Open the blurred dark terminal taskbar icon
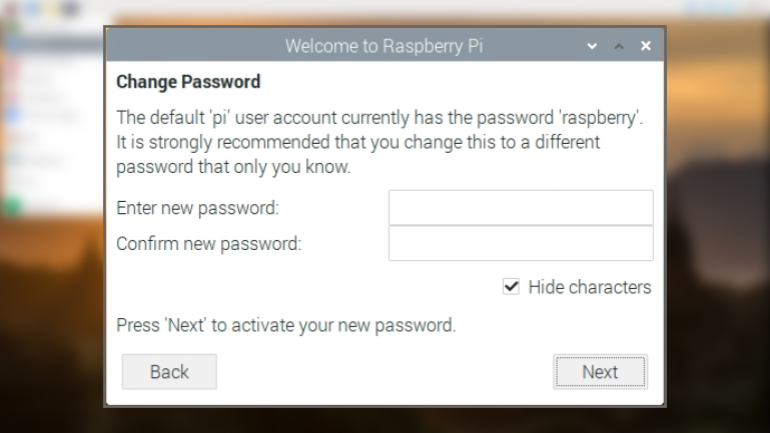 coord(71,8)
